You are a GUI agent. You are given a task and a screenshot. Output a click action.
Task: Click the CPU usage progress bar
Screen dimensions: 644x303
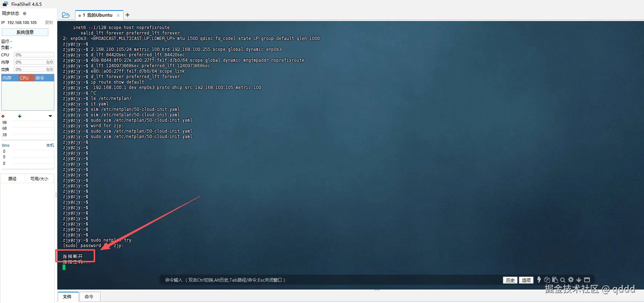point(34,55)
